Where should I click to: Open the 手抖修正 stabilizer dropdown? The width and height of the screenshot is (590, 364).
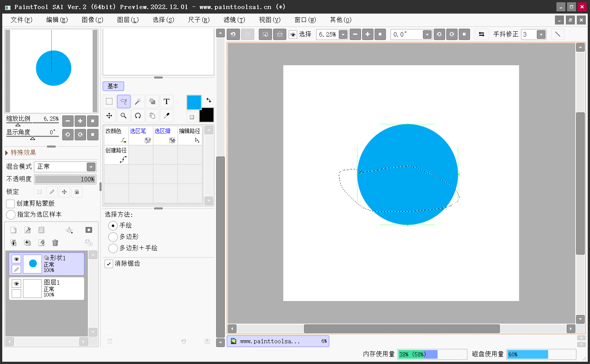tap(541, 35)
